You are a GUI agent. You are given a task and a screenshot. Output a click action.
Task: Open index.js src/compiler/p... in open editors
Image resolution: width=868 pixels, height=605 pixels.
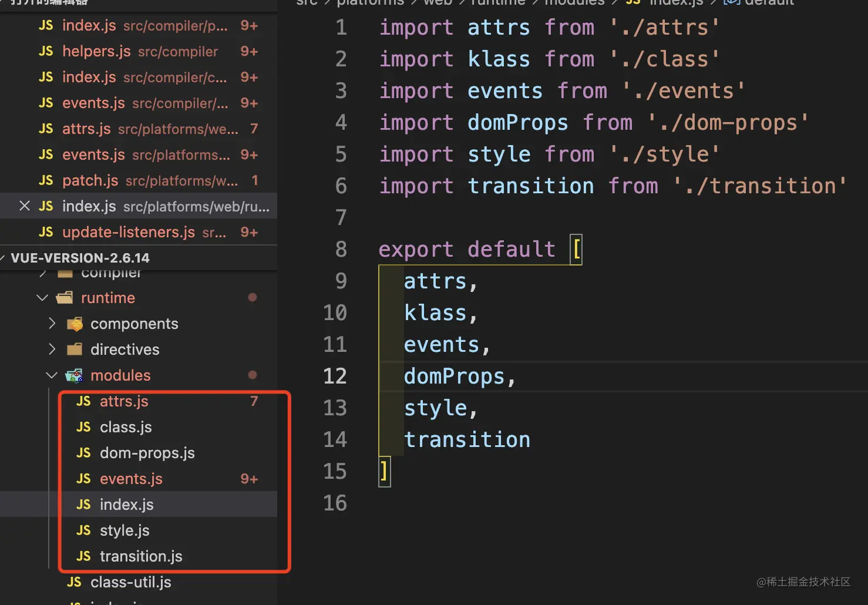pos(139,26)
